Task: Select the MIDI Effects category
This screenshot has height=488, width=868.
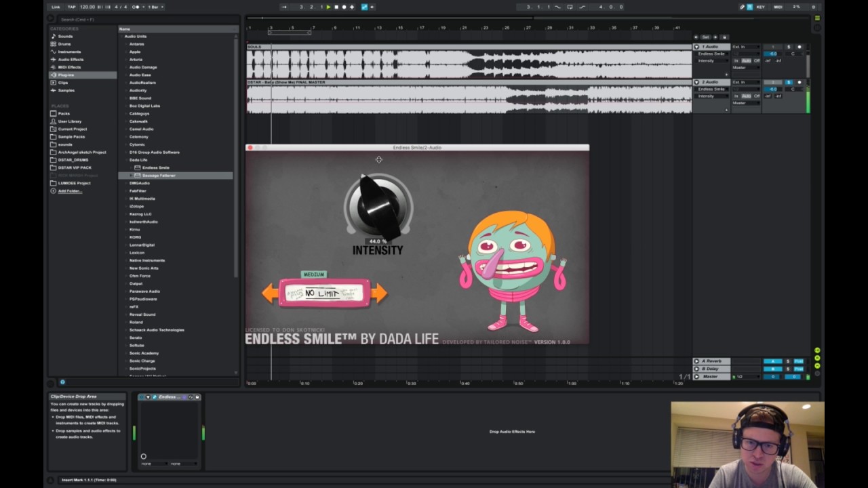Action: point(69,67)
